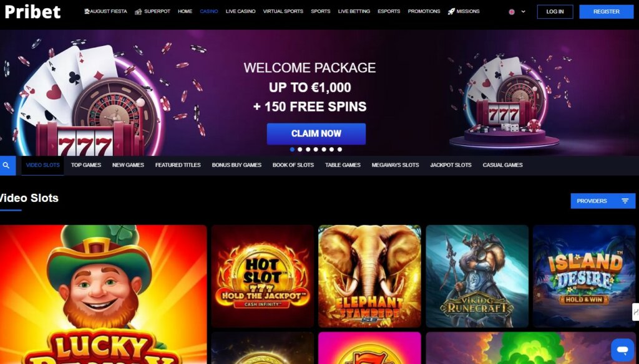Open Live Casino in the navigation menu
Image resolution: width=639 pixels, height=364 pixels.
(x=240, y=11)
